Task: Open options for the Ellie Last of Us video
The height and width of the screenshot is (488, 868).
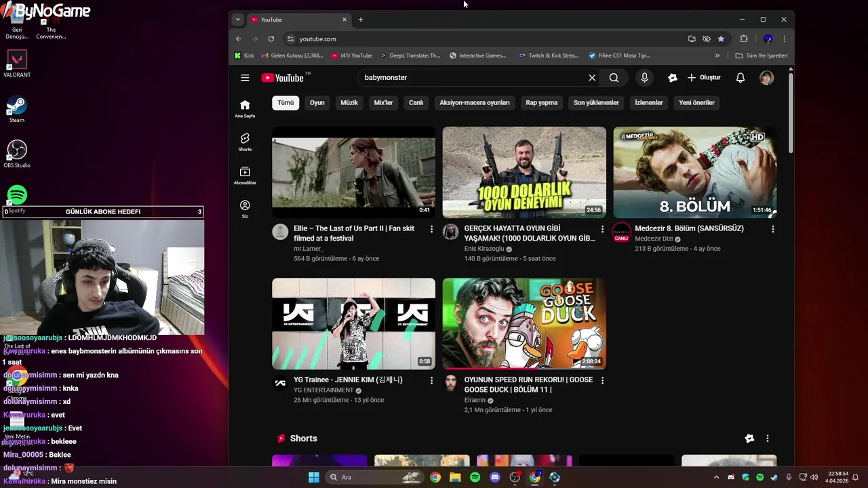Action: click(x=431, y=230)
